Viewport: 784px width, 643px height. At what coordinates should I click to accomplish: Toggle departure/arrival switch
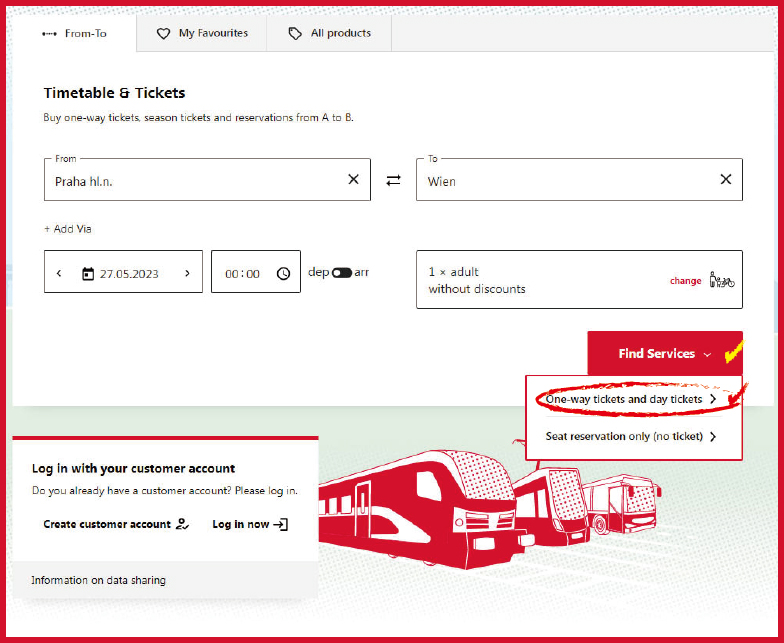coord(342,272)
